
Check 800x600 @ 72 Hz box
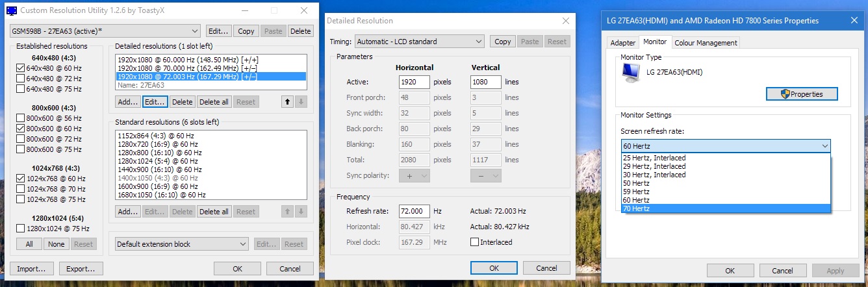[20, 139]
